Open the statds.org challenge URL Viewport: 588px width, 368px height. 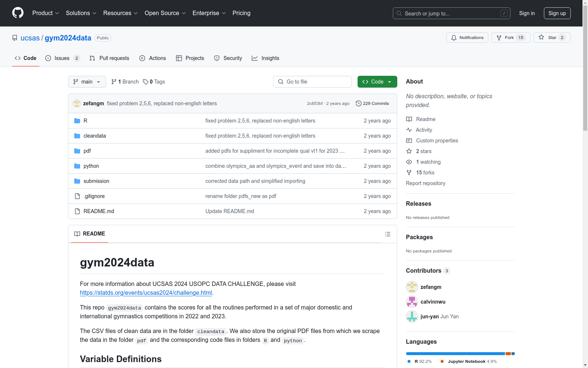click(x=146, y=293)
